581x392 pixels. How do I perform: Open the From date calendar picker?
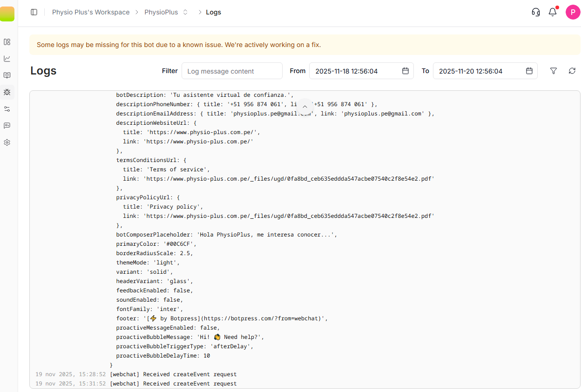(x=405, y=71)
